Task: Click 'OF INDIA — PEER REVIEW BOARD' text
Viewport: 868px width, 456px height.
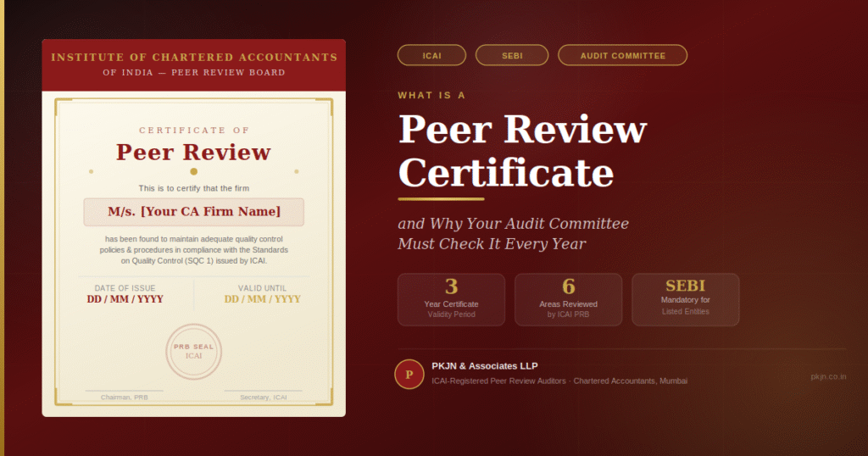Action: click(194, 73)
